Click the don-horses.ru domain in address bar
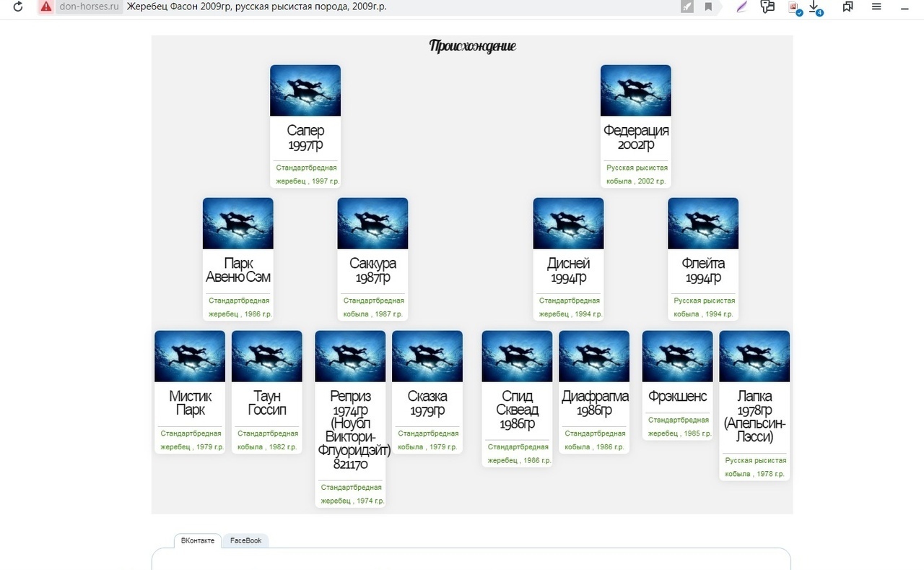 click(x=88, y=7)
